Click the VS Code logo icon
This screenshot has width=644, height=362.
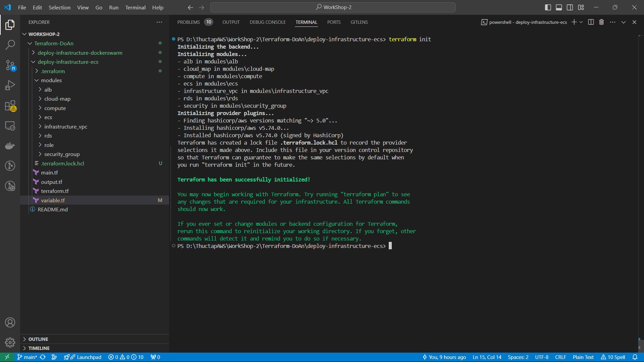[x=7, y=7]
